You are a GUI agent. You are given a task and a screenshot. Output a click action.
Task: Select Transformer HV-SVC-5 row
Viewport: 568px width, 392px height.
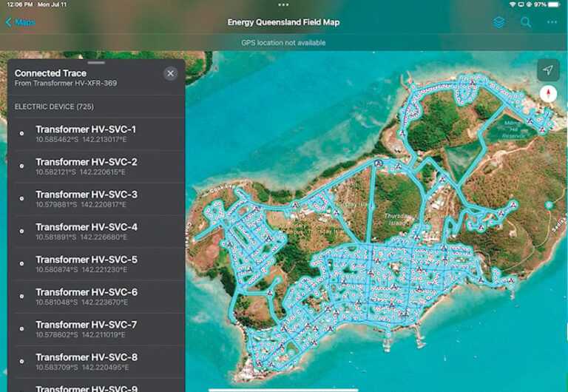point(96,264)
